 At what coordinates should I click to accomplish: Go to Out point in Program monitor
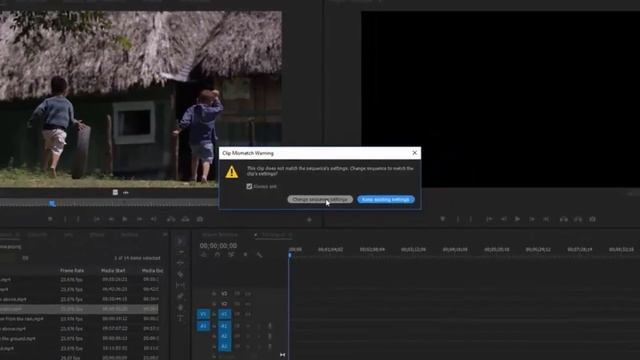click(546, 219)
